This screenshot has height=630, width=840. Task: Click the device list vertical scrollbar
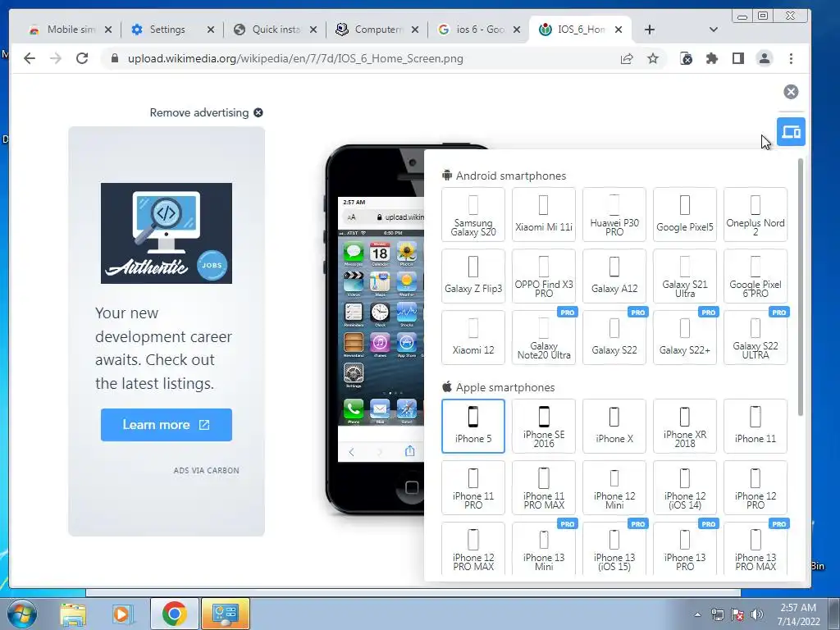coord(801,286)
